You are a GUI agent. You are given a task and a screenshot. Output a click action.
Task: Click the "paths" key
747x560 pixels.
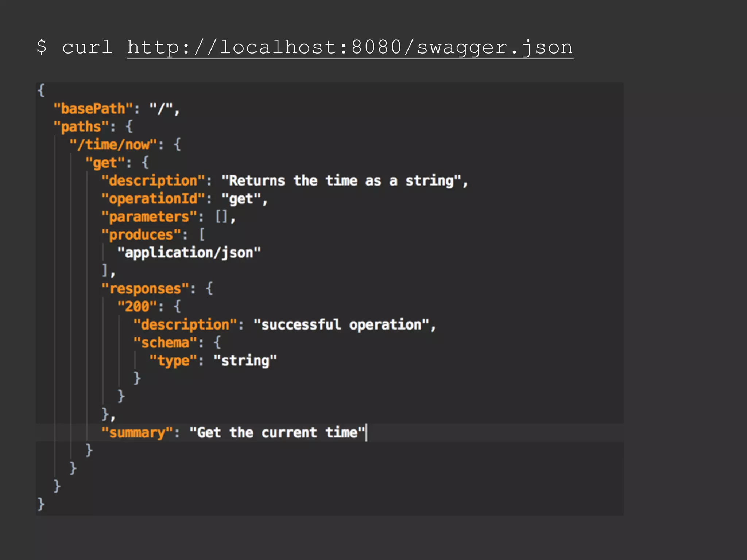point(81,127)
